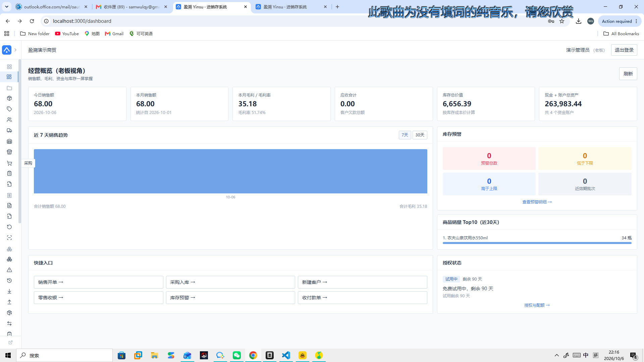The image size is (644, 362).
Task: Click the 退出登录 logout button
Action: 624,50
